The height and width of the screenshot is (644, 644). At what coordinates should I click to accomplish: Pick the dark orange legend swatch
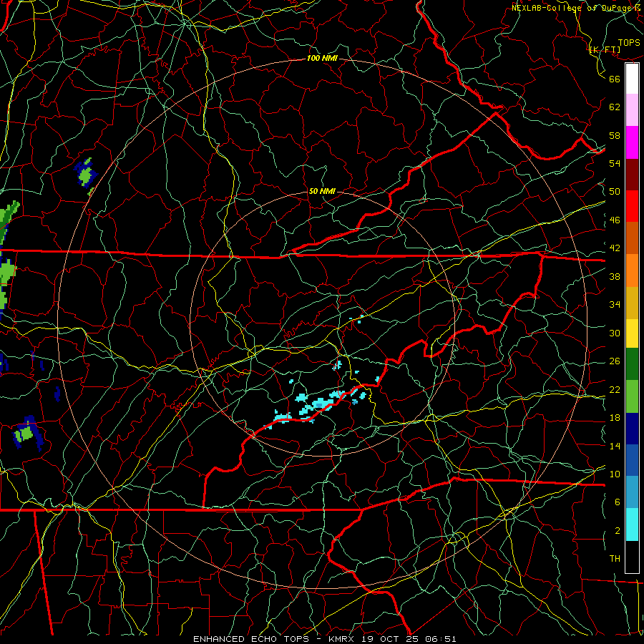[x=632, y=238]
